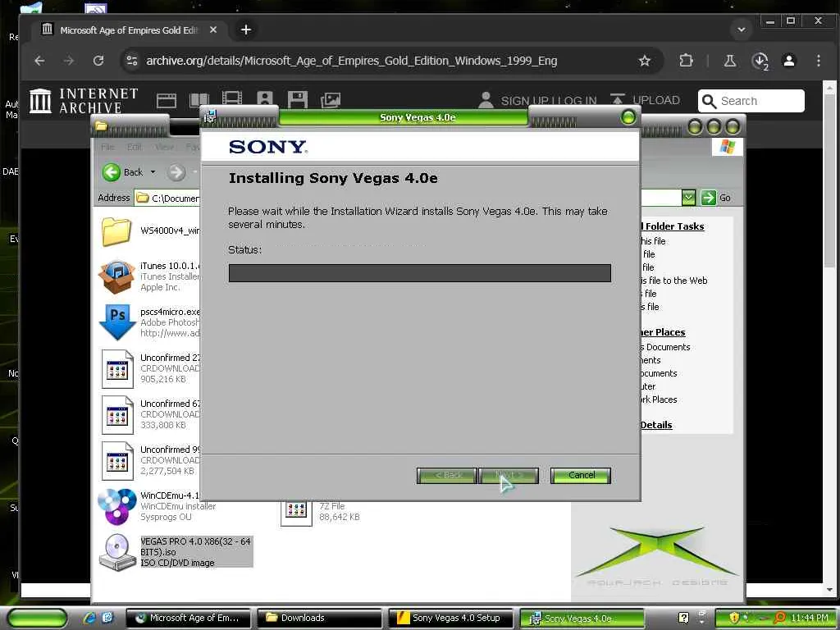Click the taskbar clock showing 11:44 PM

[x=809, y=618]
